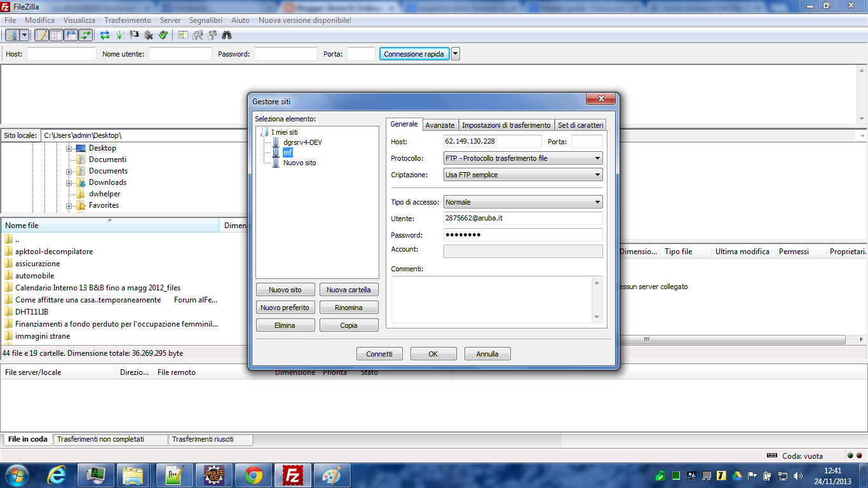Open Internet Explorer from the taskbar
This screenshot has height=488, width=868.
coord(57,475)
